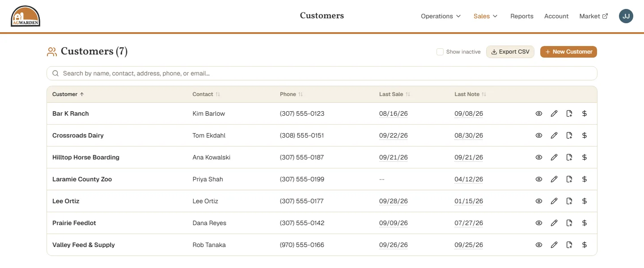Add note icon for Valley Feed & Supply
Image resolution: width=644 pixels, height=268 pixels.
point(569,245)
